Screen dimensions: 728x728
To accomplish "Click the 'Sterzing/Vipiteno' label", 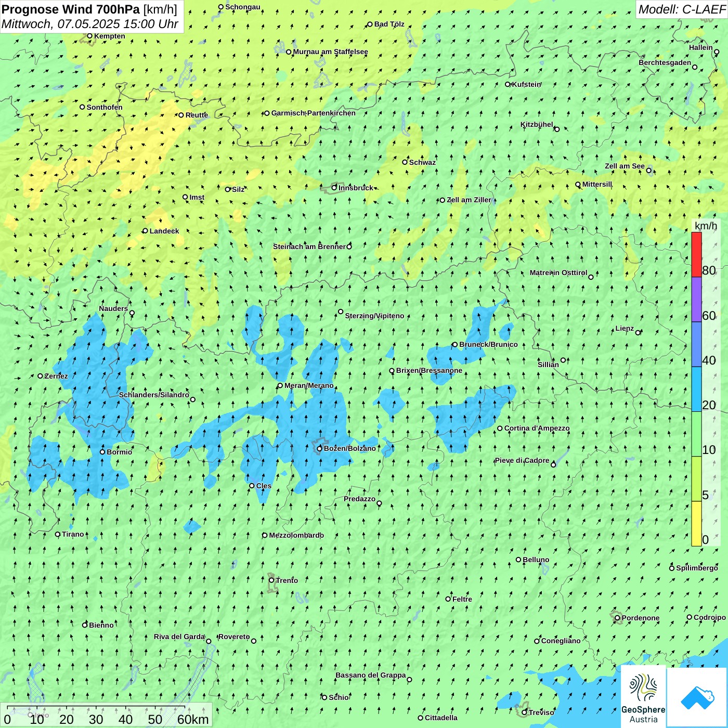I will [374, 316].
